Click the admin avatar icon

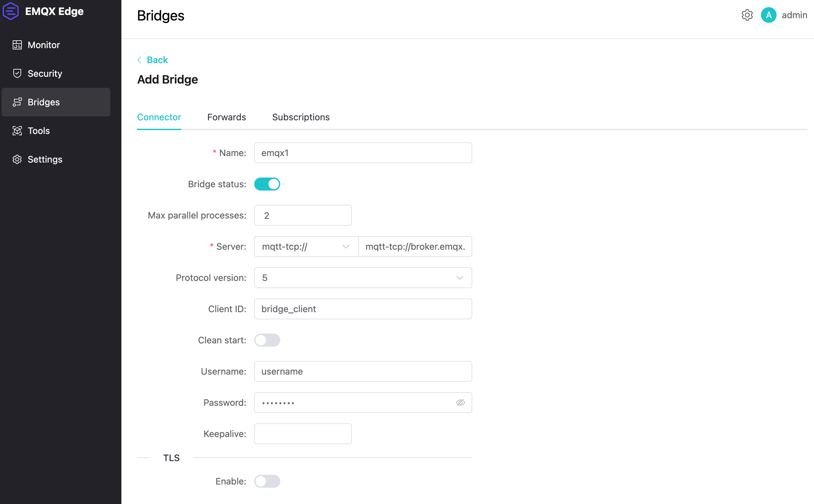[768, 15]
